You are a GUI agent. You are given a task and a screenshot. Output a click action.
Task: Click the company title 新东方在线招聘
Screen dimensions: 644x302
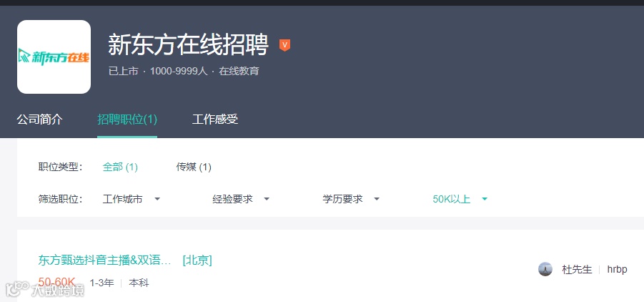point(188,44)
